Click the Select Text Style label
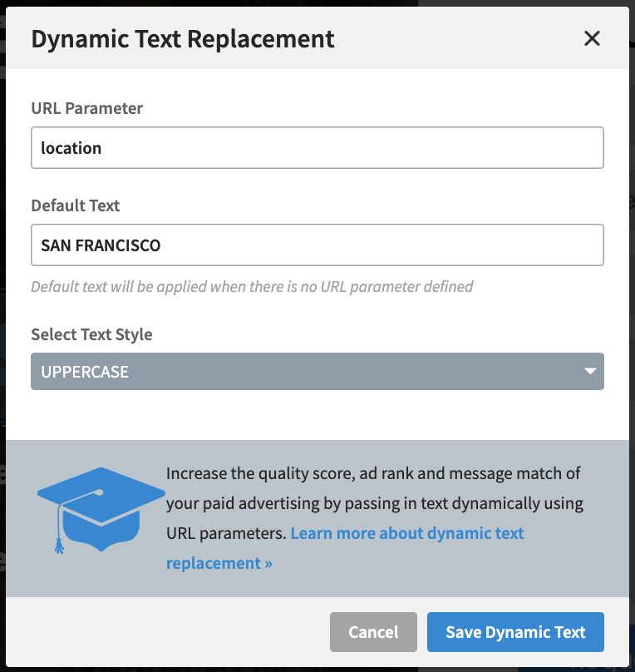 point(91,334)
